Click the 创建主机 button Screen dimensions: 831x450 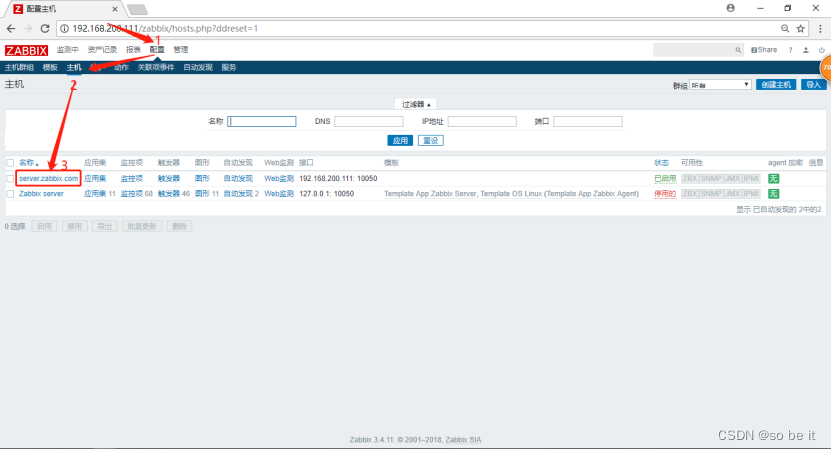(776, 85)
